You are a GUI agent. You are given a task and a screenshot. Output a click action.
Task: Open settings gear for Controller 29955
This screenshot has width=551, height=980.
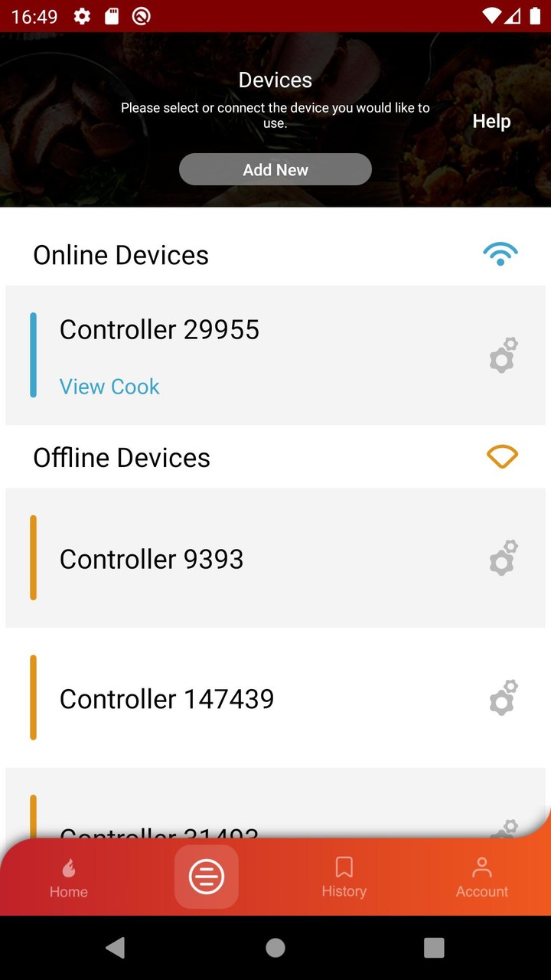(504, 355)
